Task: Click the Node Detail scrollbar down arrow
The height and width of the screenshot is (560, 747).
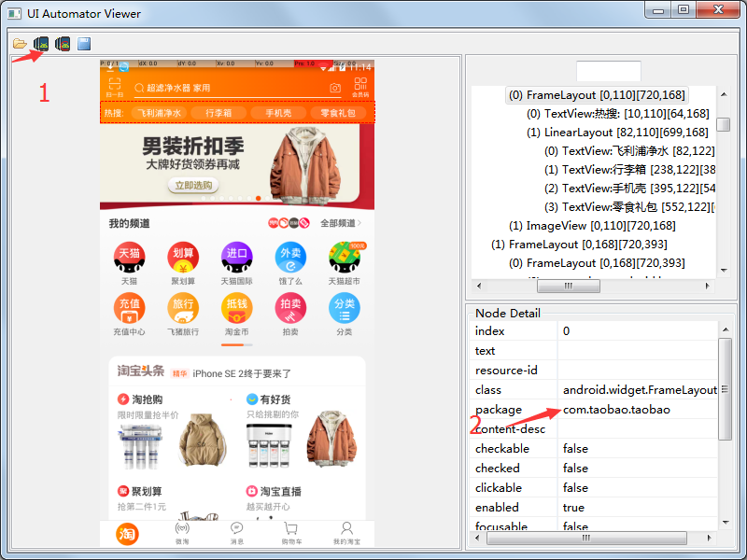Action: coord(726,523)
